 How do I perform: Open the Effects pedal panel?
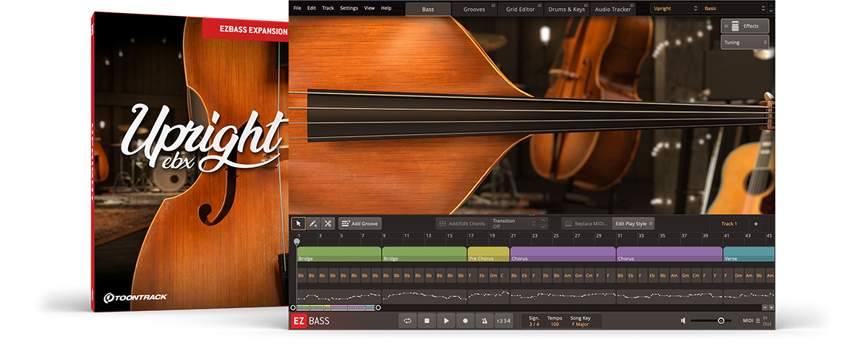(744, 26)
